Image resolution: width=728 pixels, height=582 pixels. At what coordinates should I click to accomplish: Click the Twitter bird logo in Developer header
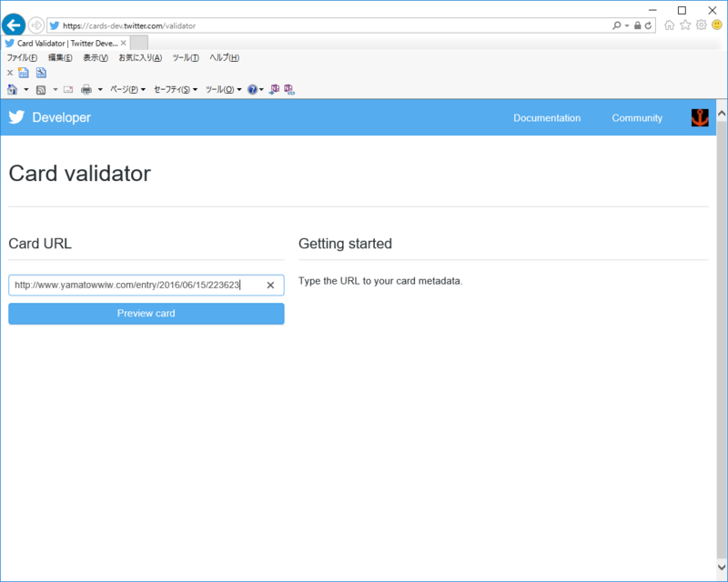16,117
